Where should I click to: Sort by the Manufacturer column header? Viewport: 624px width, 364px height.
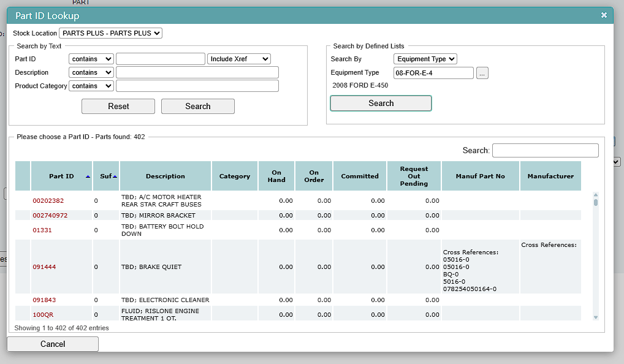[x=550, y=176]
